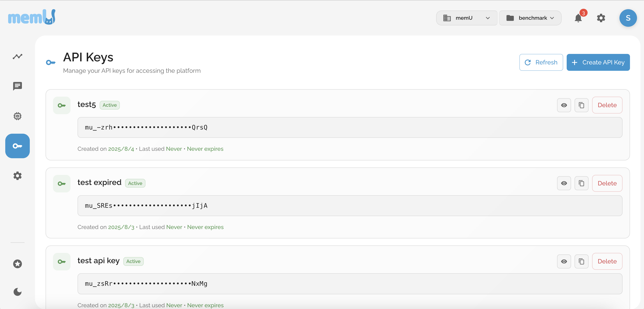Expand the memU organization dropdown
This screenshot has height=309, width=644.
point(466,18)
